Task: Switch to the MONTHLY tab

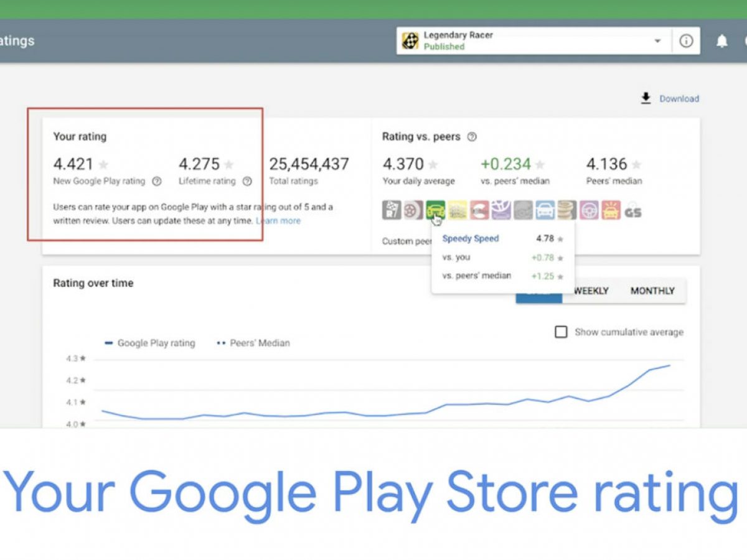Action: 652,291
